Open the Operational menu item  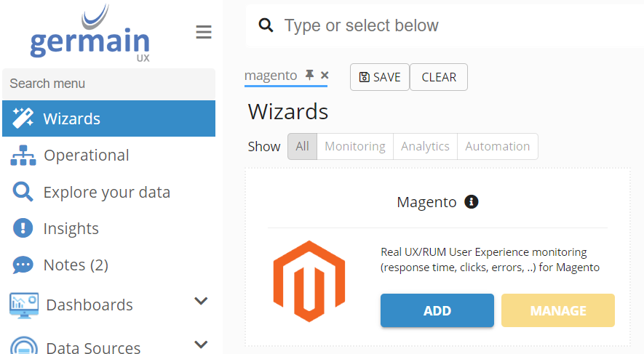click(x=86, y=156)
